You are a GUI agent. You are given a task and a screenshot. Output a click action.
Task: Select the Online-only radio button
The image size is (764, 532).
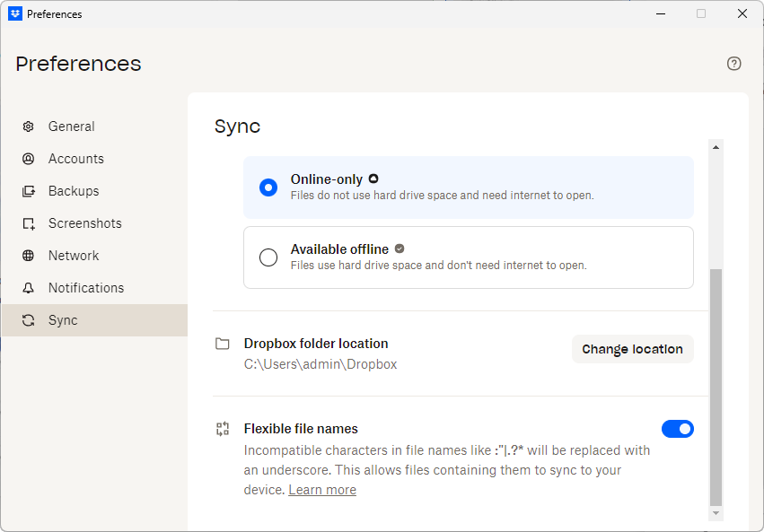[268, 188]
